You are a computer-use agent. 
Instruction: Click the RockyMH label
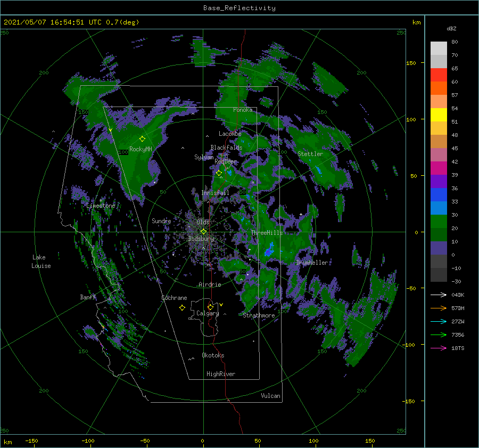click(x=141, y=149)
